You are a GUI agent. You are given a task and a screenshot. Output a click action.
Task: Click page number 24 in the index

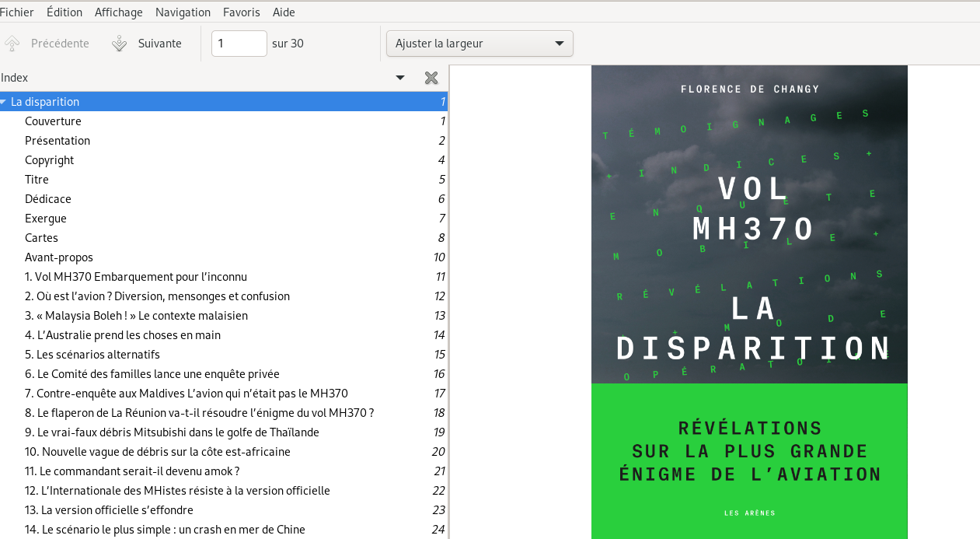439,530
